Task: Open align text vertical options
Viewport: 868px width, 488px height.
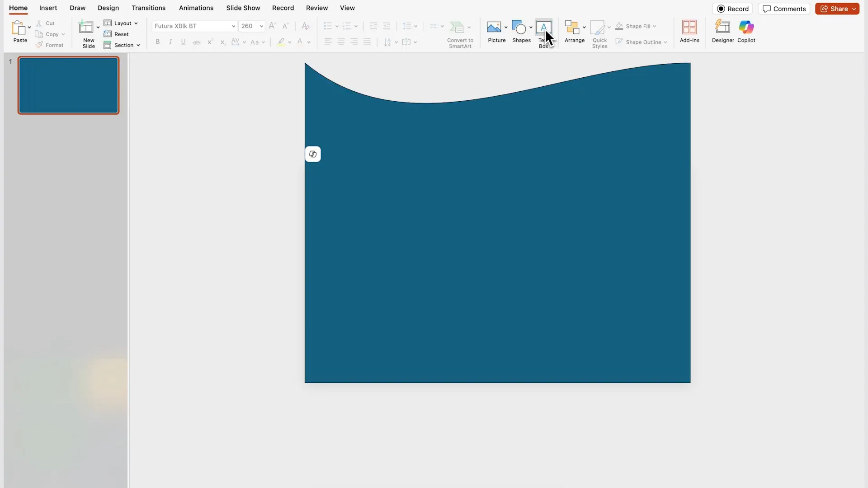Action: point(410,42)
